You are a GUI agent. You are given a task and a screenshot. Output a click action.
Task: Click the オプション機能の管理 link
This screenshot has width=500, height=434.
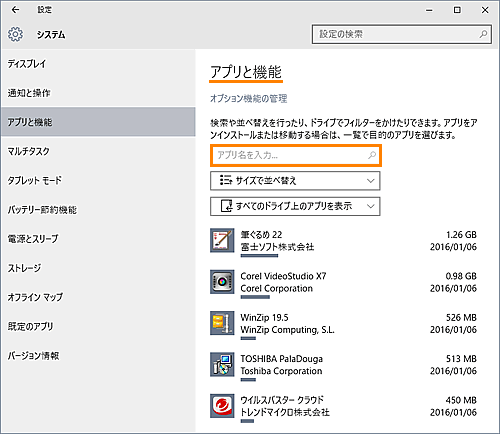click(x=248, y=98)
